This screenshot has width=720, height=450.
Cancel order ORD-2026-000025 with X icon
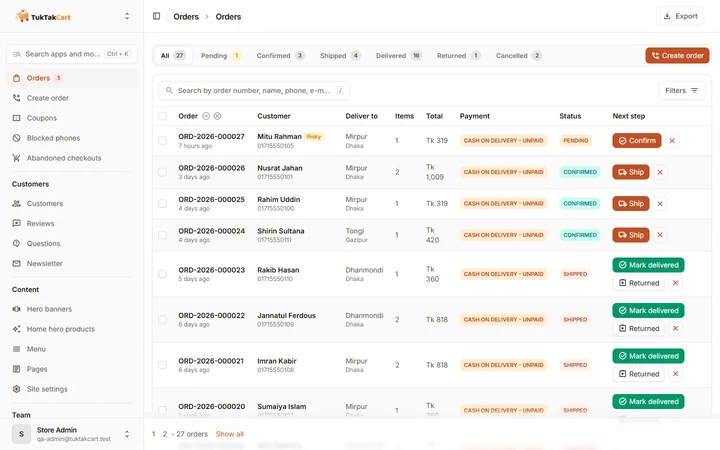pyautogui.click(x=660, y=203)
